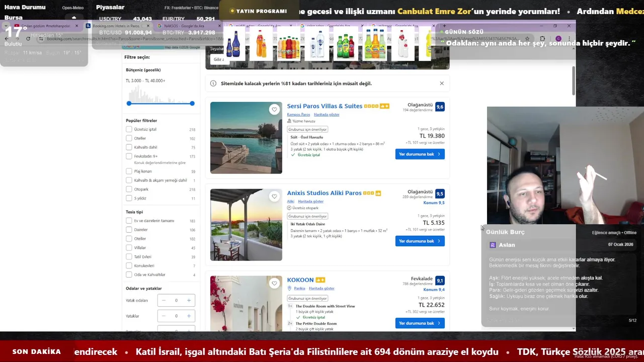Click price text TL 19.380
The width and height of the screenshot is (644, 362).
tap(432, 136)
